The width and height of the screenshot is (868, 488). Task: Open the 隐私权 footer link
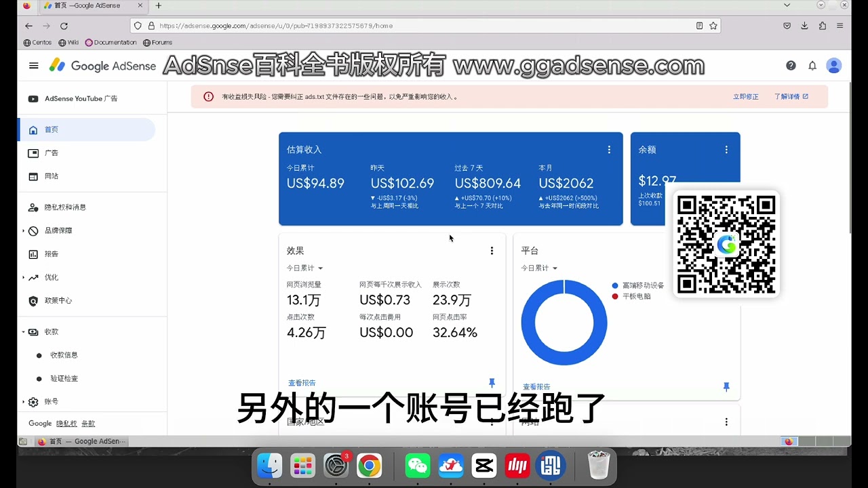[x=66, y=424]
